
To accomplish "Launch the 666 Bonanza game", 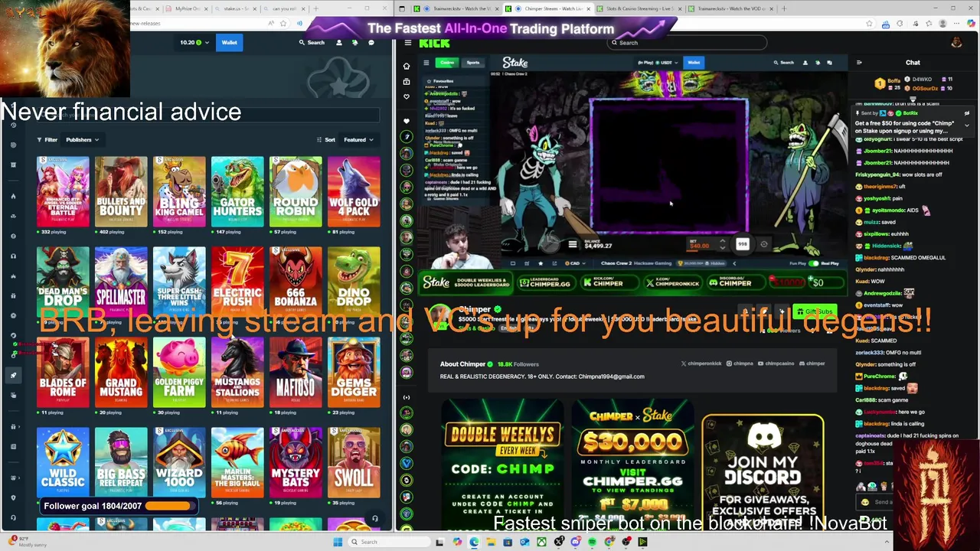I will pyautogui.click(x=296, y=282).
